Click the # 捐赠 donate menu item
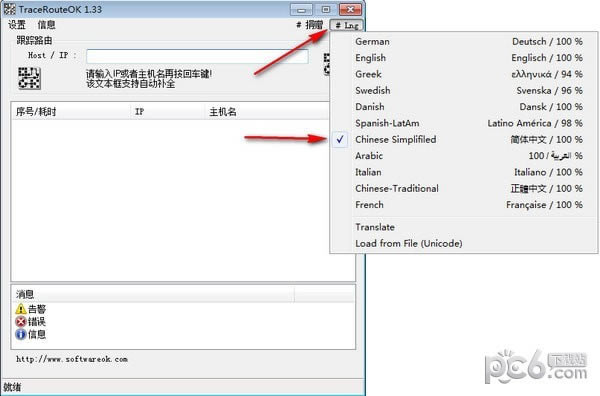Viewport: 600px width, 396px height. point(310,25)
